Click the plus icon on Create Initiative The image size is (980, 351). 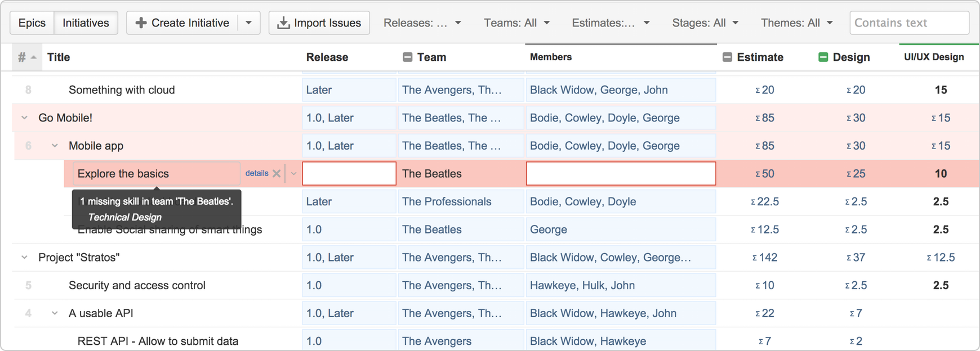[x=141, y=23]
